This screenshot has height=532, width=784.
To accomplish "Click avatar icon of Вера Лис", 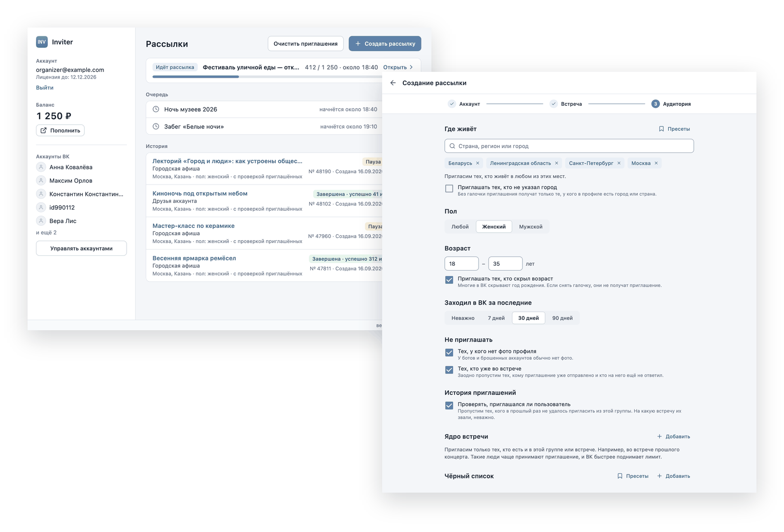I will coord(41,221).
